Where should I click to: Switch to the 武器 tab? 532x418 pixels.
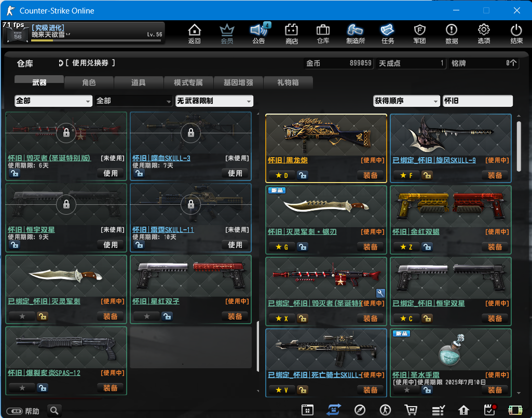click(39, 82)
